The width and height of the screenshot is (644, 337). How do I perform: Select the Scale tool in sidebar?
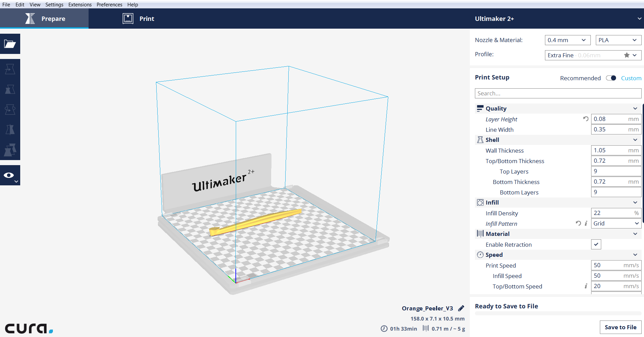click(10, 89)
